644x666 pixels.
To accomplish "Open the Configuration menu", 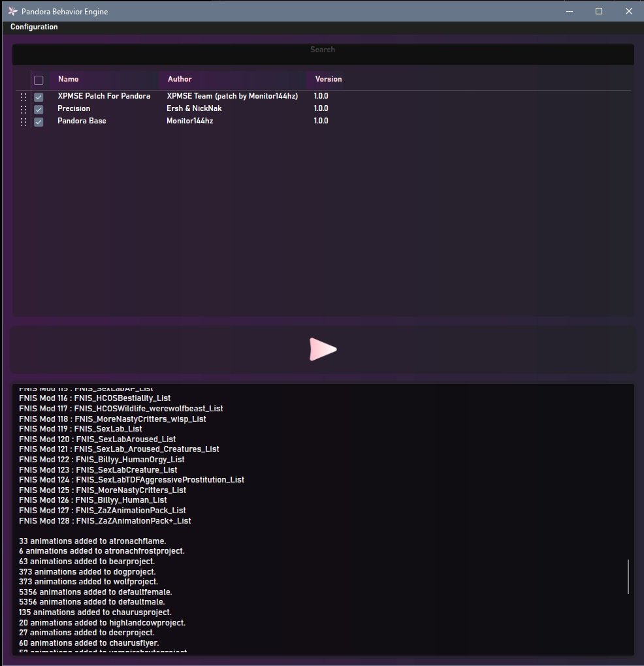I will (x=34, y=27).
